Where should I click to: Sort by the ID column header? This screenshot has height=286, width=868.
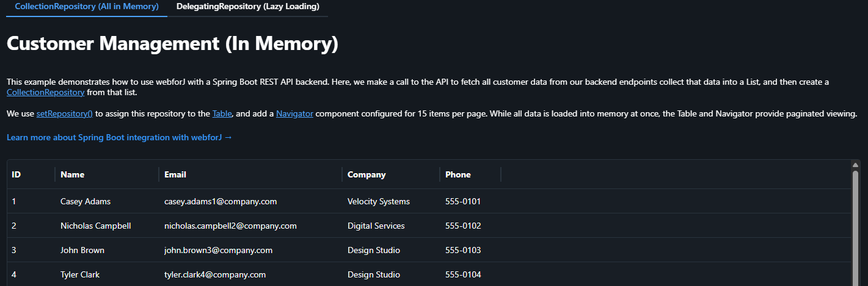pyautogui.click(x=16, y=174)
